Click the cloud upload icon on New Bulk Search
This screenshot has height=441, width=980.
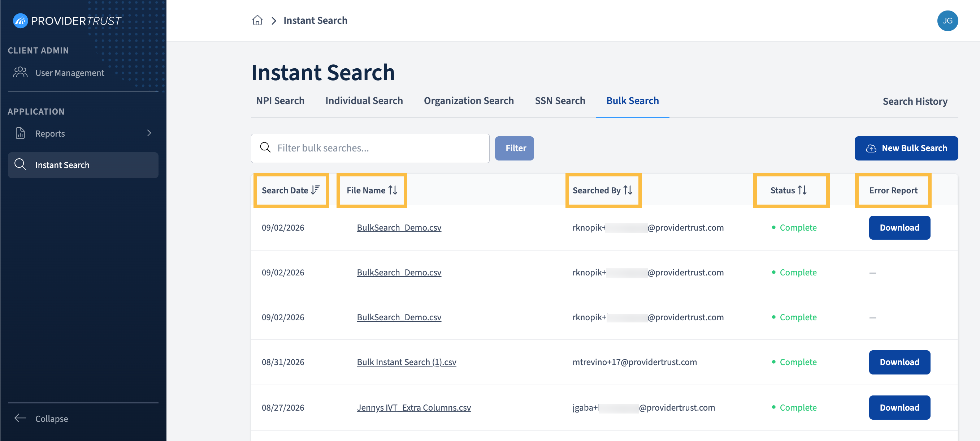click(871, 149)
